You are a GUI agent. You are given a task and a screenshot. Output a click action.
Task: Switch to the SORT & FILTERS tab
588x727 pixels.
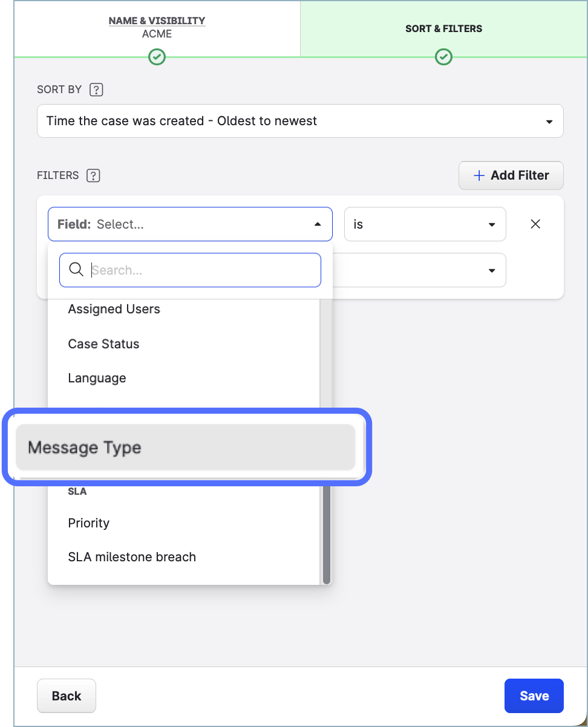(x=443, y=28)
